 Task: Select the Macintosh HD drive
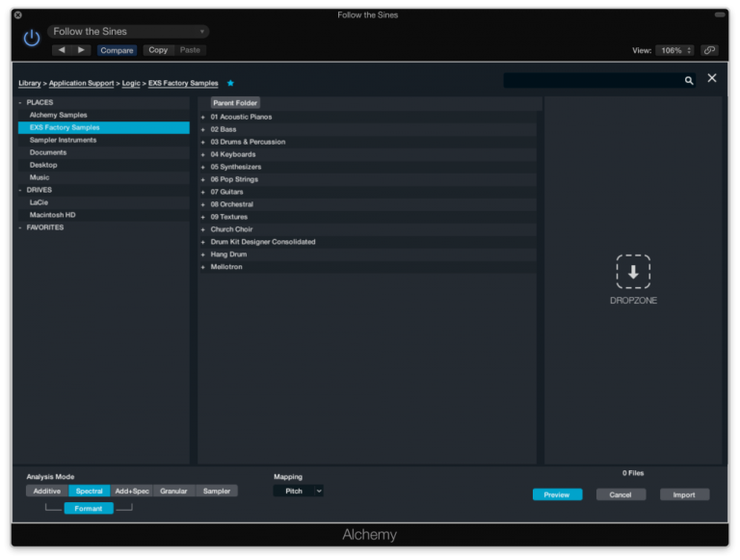pyautogui.click(x=104, y=215)
